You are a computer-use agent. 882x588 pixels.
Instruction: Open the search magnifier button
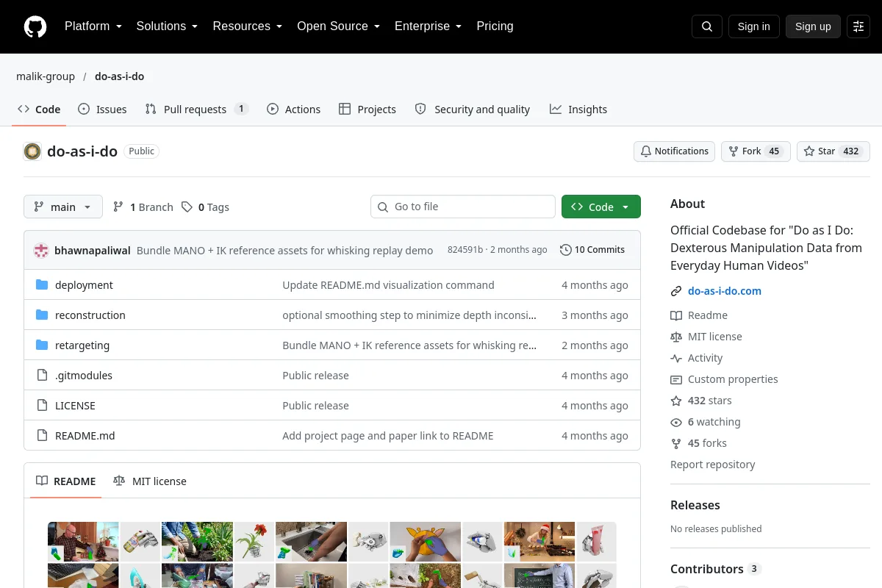click(x=707, y=26)
